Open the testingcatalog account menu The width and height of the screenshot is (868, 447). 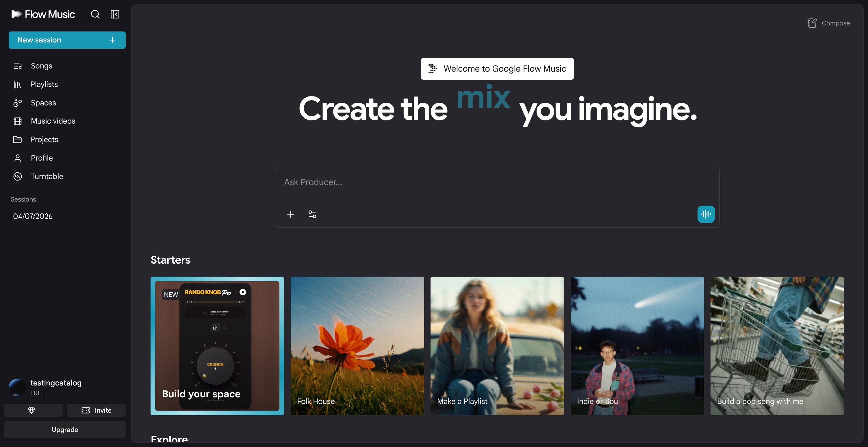click(55, 387)
